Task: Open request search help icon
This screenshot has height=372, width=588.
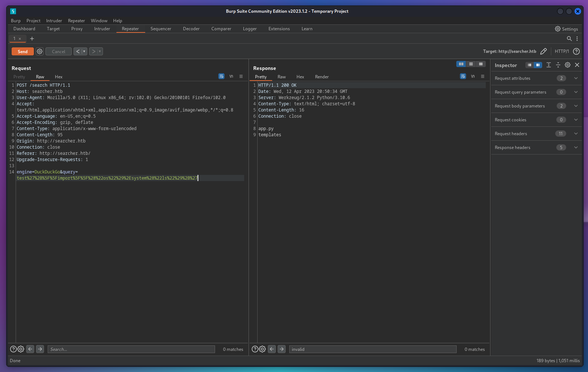Action: tap(13, 349)
